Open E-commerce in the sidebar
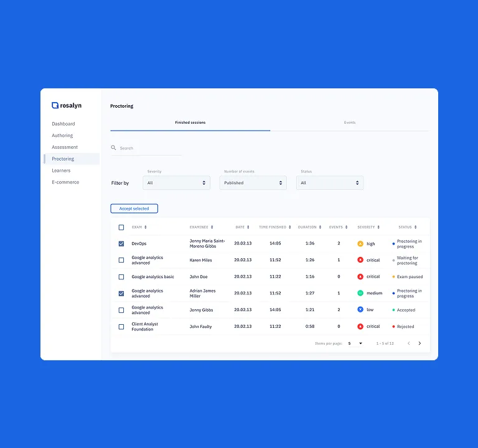478x448 pixels. pos(65,182)
